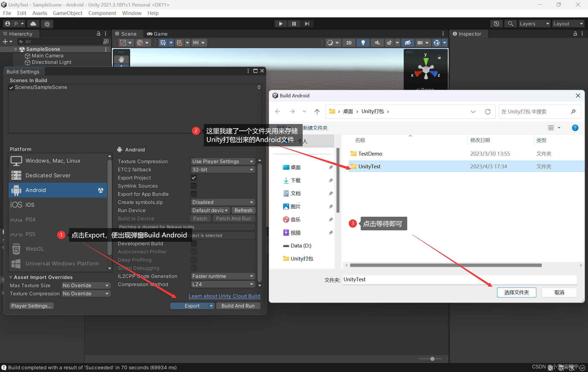The image size is (588, 372).
Task: Open IL2CPP Code Generation dropdown
Action: pos(223,276)
